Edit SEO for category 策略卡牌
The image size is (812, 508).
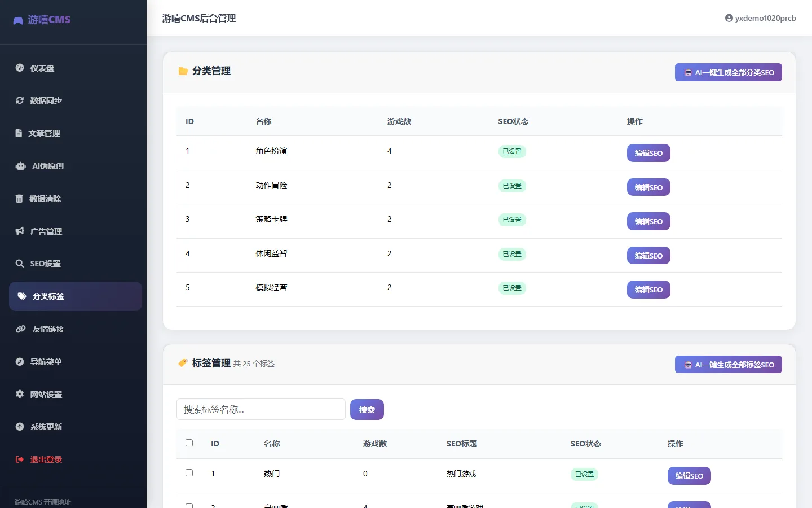coord(648,221)
